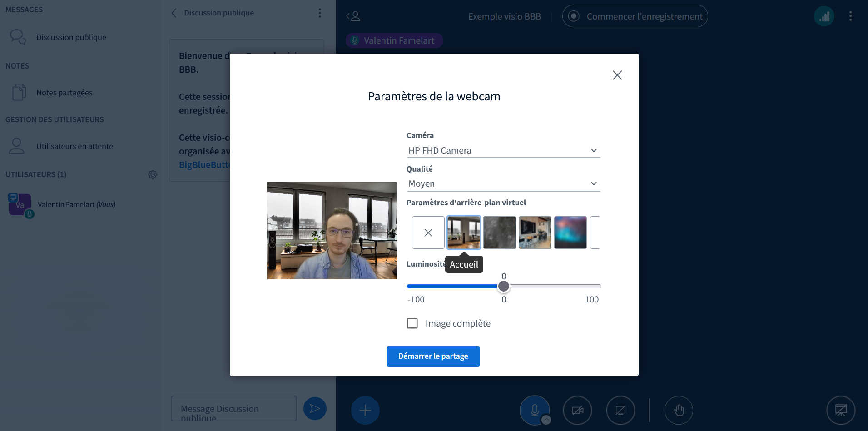Open chat options three-dot menu
The width and height of the screenshot is (868, 431).
[x=320, y=13]
